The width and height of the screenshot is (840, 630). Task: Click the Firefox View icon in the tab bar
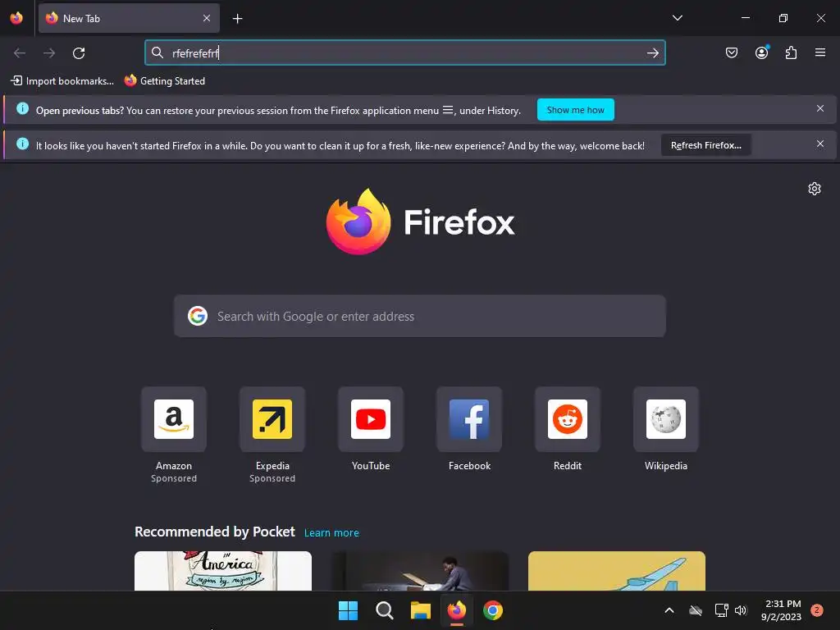[x=16, y=18]
